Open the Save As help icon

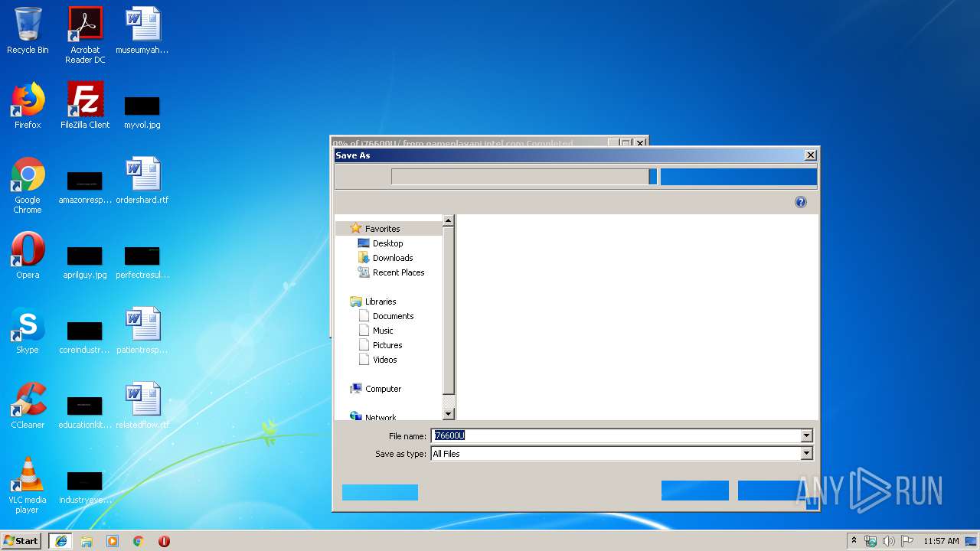pos(801,202)
